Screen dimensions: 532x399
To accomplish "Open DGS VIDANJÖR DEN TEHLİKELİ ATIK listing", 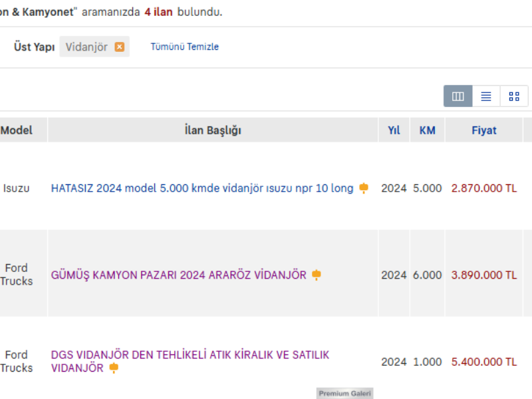I will 190,361.
